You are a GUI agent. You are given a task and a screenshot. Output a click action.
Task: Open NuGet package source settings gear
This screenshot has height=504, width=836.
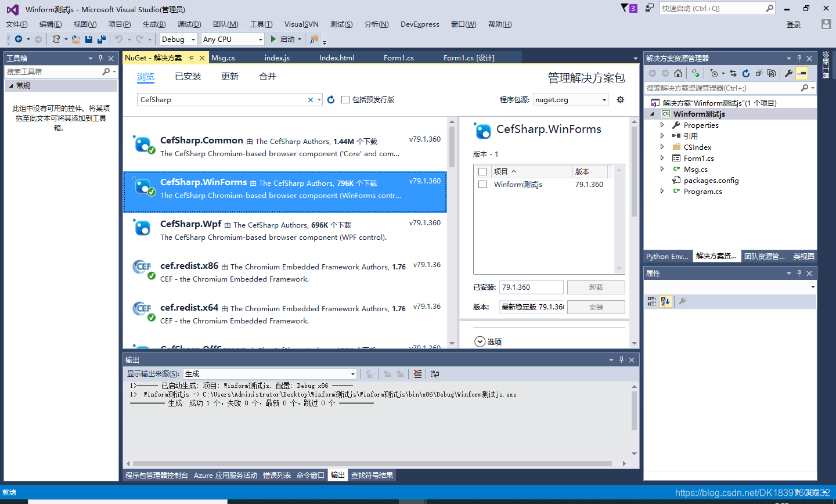(620, 99)
